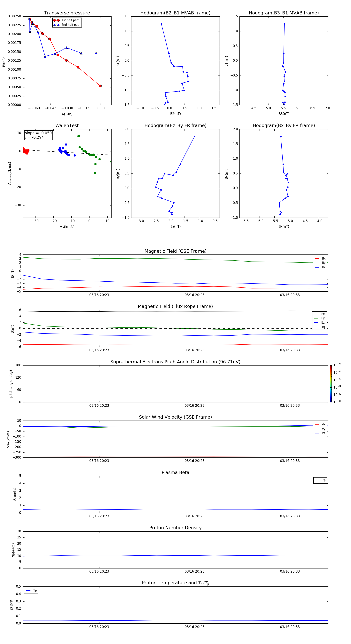Select the Vx legend entry
This screenshot has height=644, width=351.
320,424
